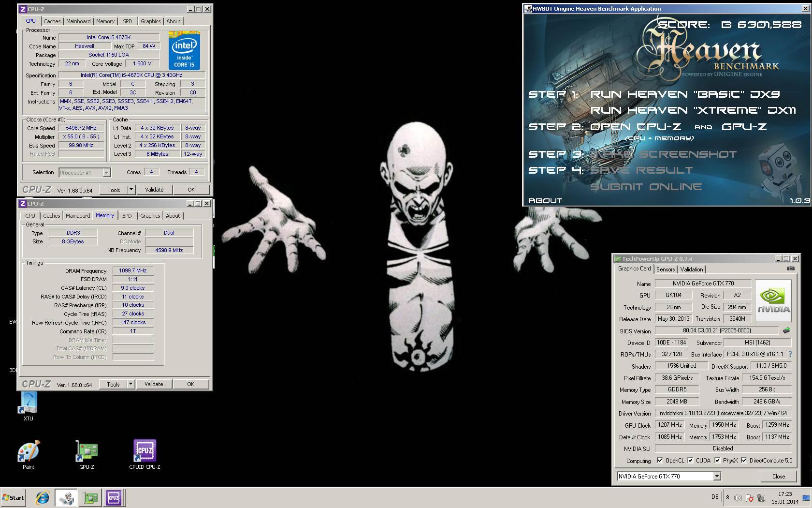Open CPU tab in CPU-Z Memory window
This screenshot has height=508, width=812.
point(30,216)
